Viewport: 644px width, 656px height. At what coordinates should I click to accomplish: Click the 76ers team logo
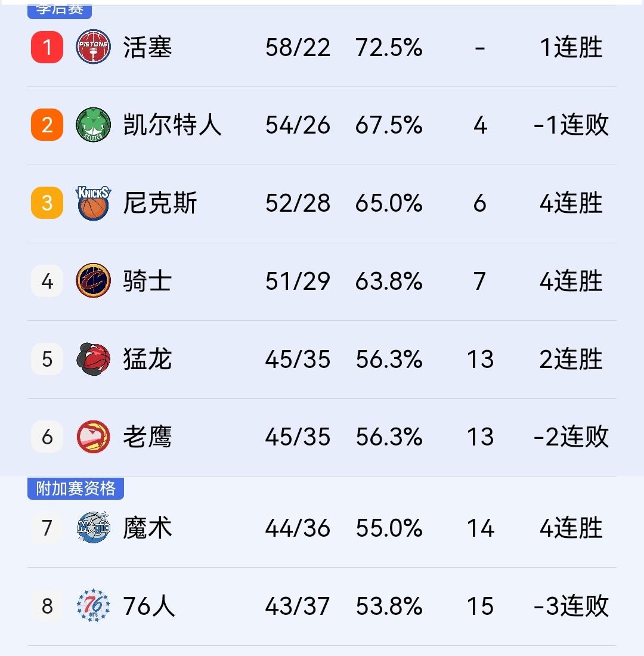(x=92, y=606)
